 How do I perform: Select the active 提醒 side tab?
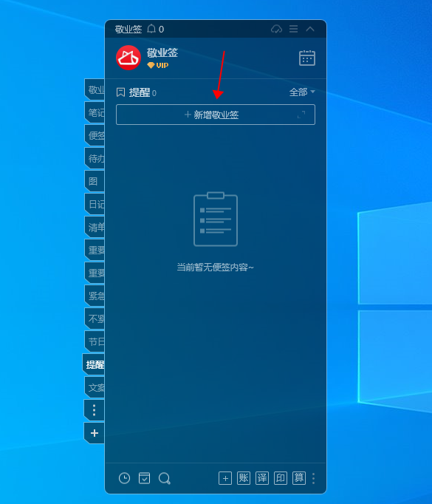pos(94,364)
